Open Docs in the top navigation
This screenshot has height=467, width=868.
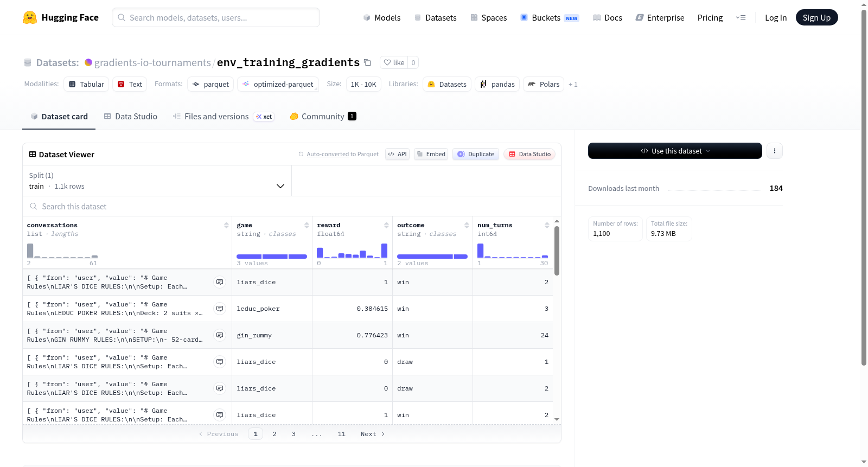pyautogui.click(x=608, y=17)
